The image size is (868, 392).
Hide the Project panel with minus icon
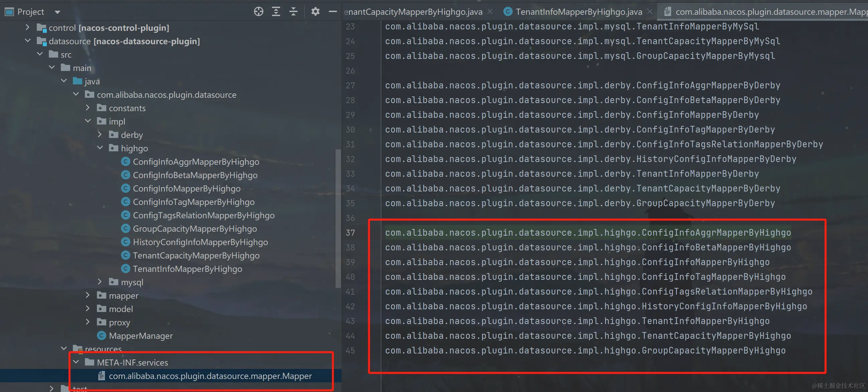(333, 11)
